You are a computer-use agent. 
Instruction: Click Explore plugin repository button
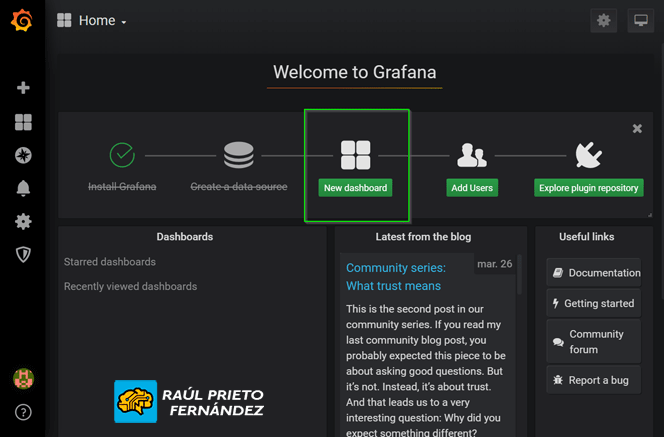pyautogui.click(x=588, y=188)
